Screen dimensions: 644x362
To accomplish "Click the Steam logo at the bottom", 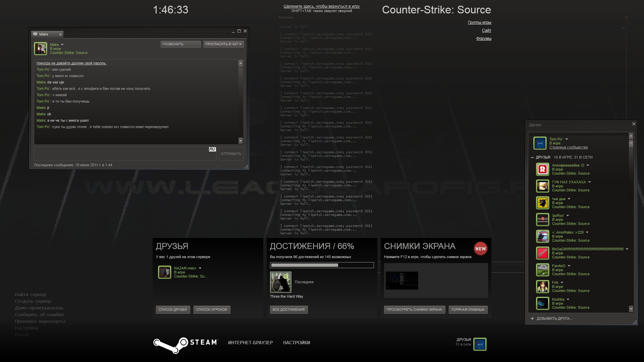I will (x=186, y=345).
